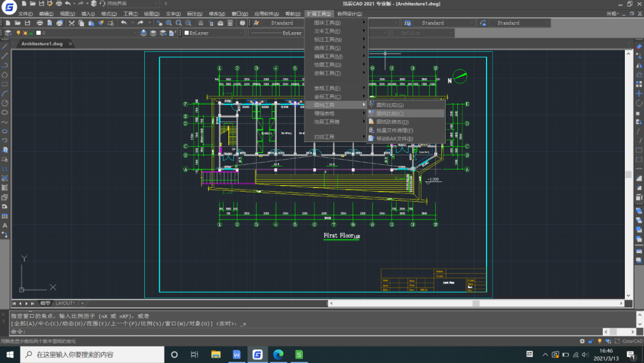Click the Cut scissors icon in toolbar
The width and height of the screenshot is (644, 363).
tap(72, 23)
